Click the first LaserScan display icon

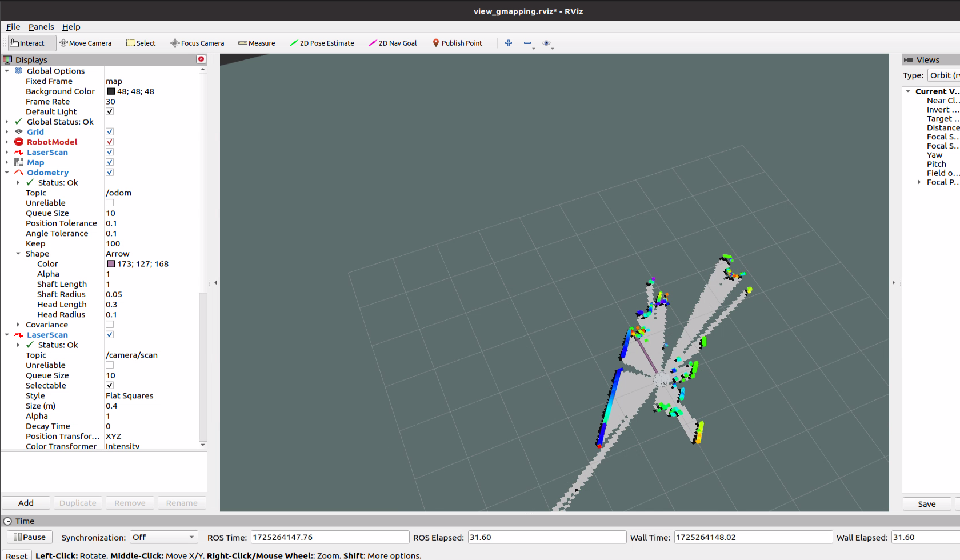pyautogui.click(x=19, y=152)
